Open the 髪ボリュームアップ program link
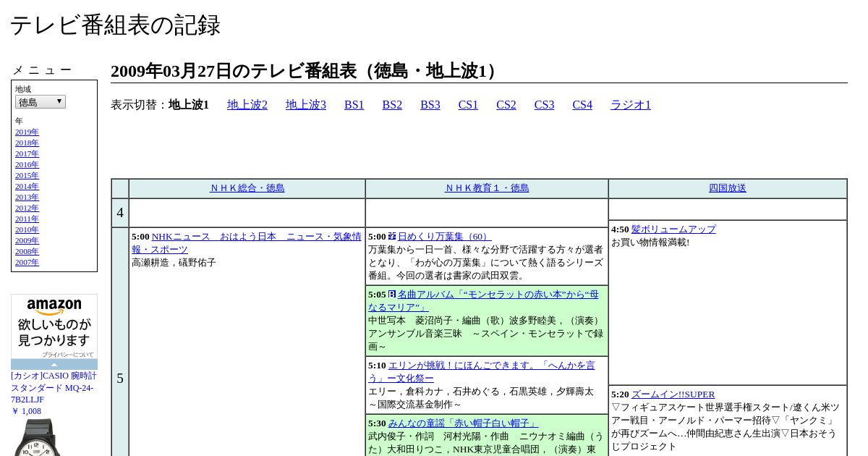This screenshot has height=456, width=868. point(673,229)
